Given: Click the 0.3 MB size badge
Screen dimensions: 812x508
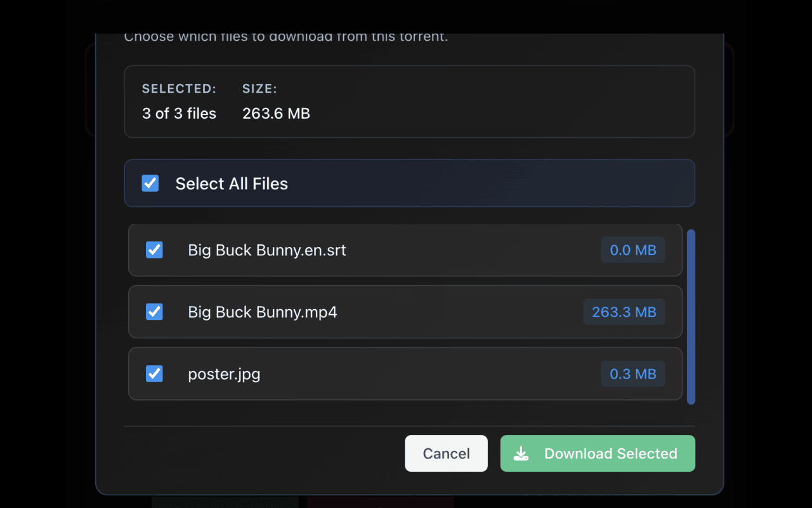Looking at the screenshot, I should 633,374.
